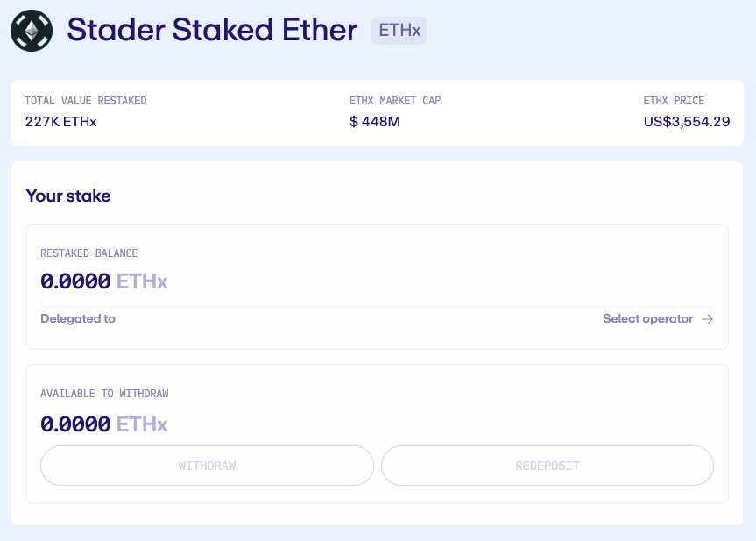Select the TOTAL VALUE RESTAKED stat
This screenshot has width=756, height=541.
click(x=86, y=101)
